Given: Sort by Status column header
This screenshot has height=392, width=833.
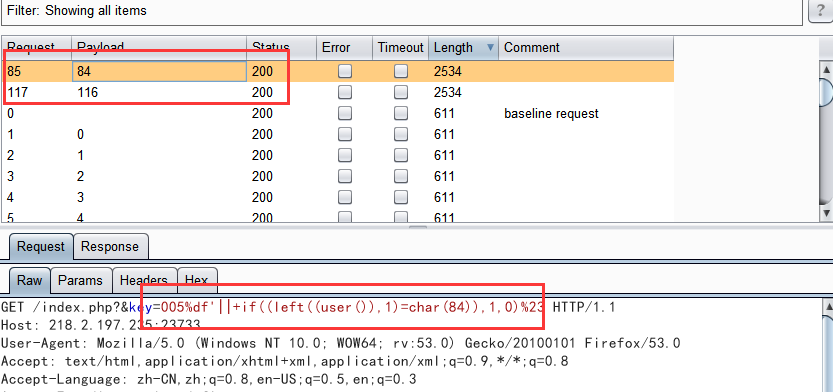Looking at the screenshot, I should coord(282,48).
